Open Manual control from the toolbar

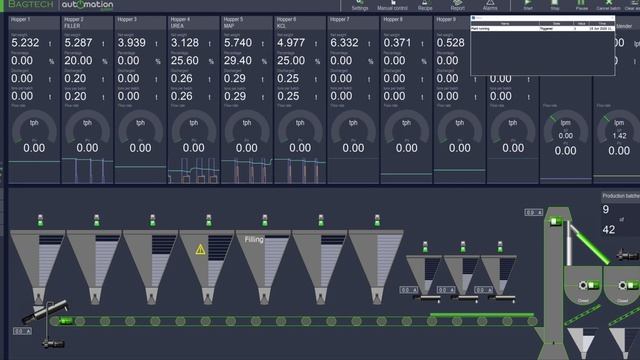pyautogui.click(x=392, y=5)
